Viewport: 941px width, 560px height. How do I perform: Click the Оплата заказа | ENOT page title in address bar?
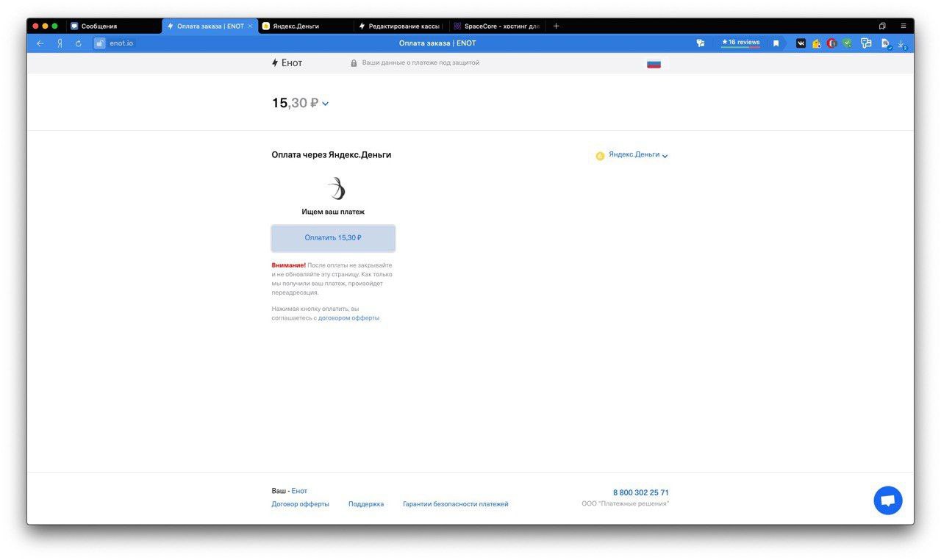click(437, 43)
